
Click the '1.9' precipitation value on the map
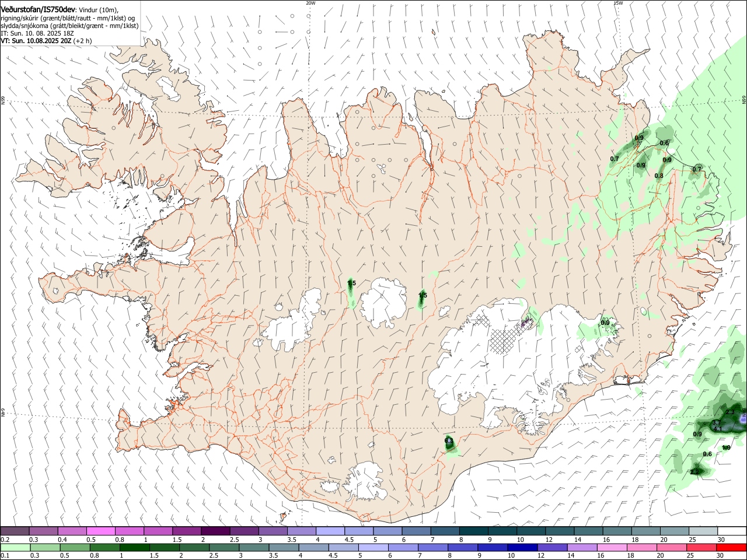tap(726, 448)
